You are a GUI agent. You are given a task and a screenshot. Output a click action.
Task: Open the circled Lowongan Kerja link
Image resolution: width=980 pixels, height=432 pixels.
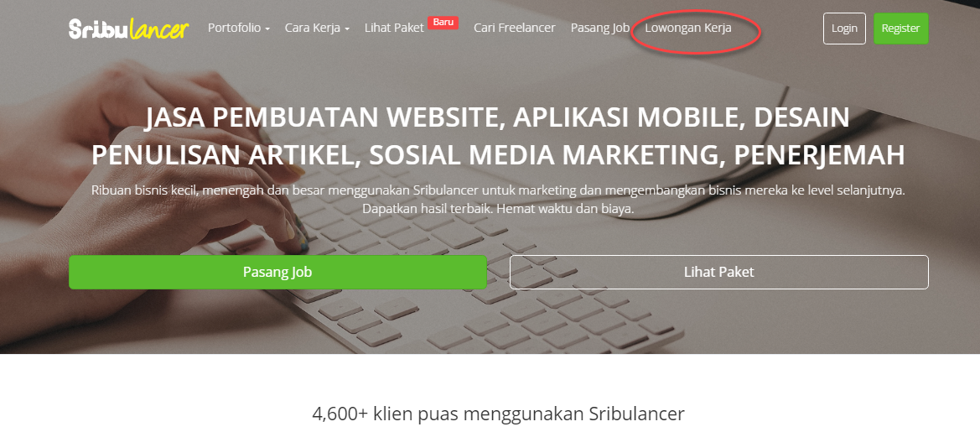[688, 29]
